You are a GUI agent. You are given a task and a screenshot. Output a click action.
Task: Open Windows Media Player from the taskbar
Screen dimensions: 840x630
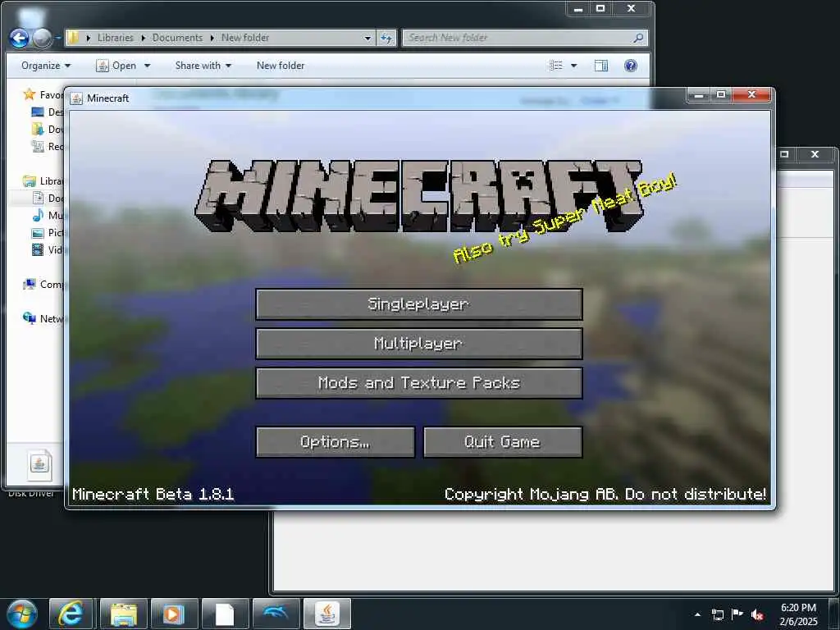[174, 614]
